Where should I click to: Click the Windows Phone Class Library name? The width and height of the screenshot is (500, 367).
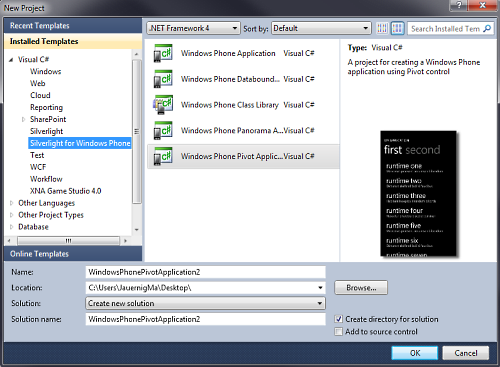coord(230,105)
